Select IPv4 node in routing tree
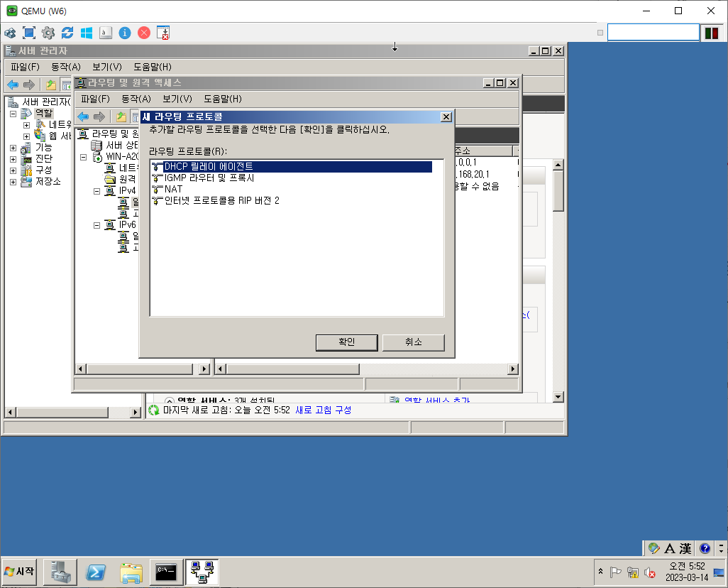 127,190
